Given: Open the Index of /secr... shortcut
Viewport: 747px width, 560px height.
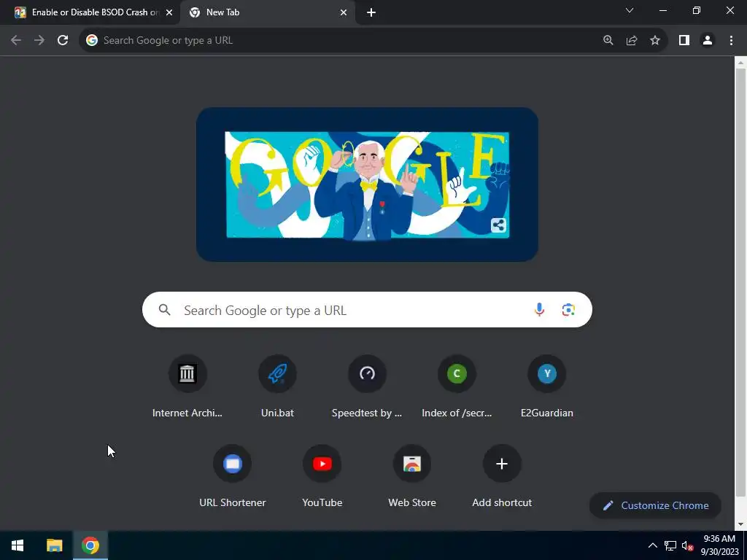Looking at the screenshot, I should [x=457, y=386].
